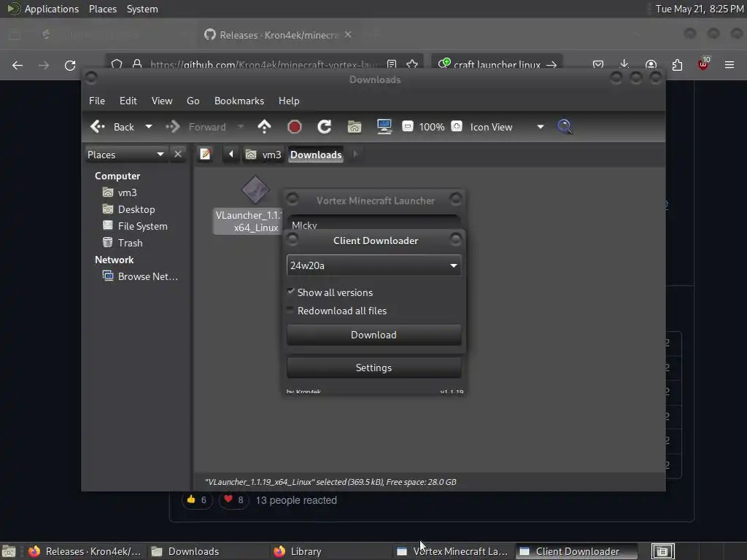The width and height of the screenshot is (747, 560).
Task: Open the Icon View mode dropdown
Action: click(x=507, y=127)
